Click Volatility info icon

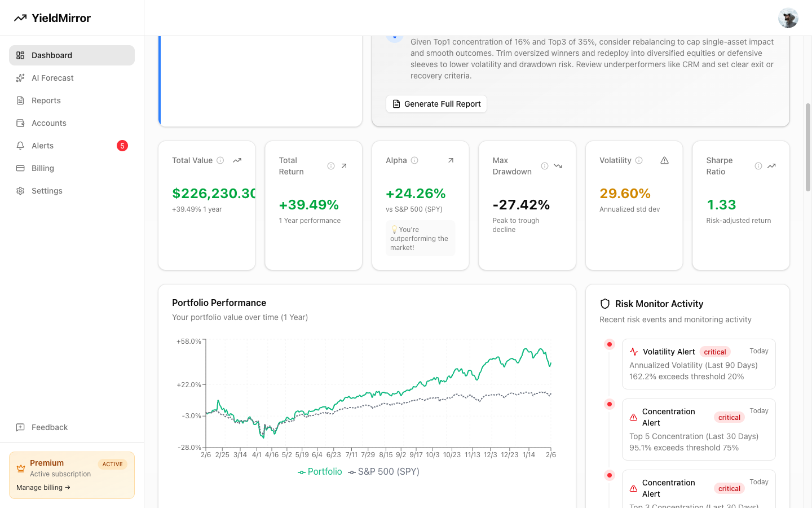(639, 160)
